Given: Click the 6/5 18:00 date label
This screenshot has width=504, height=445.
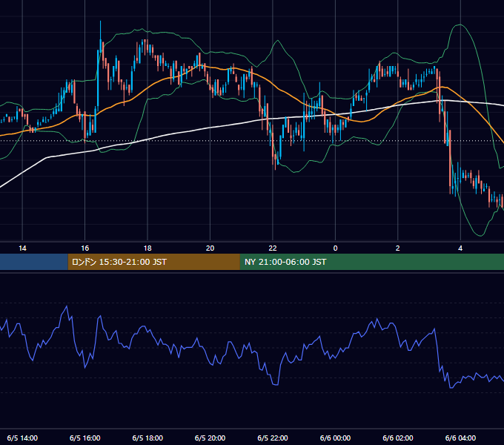Looking at the screenshot, I should click(x=147, y=438).
